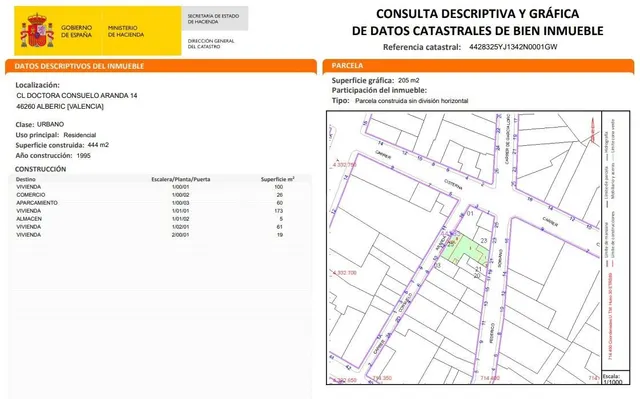
Task: Click the ALMACEN row entry
Action: 29,219
